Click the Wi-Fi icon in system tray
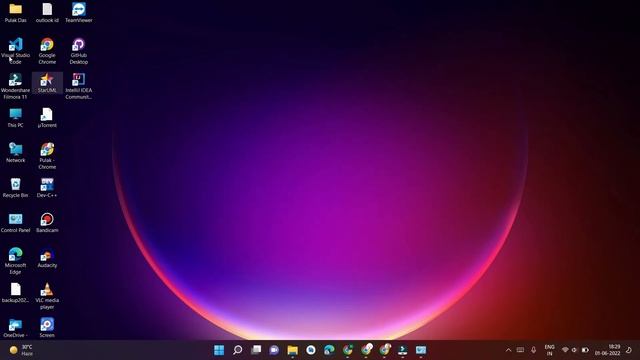This screenshot has width=640, height=360. [x=565, y=350]
